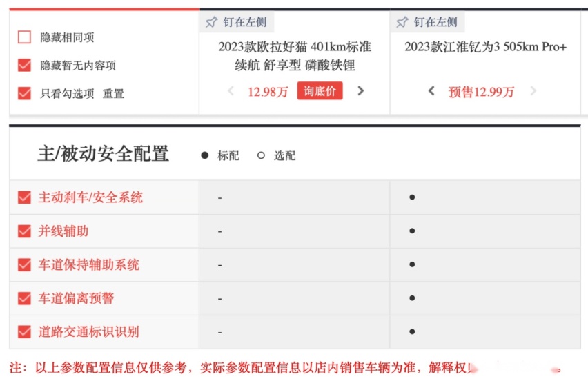Open 2023款欧拉好猫 401km标准续航 model title
The height and width of the screenshot is (379, 588).
(x=295, y=56)
